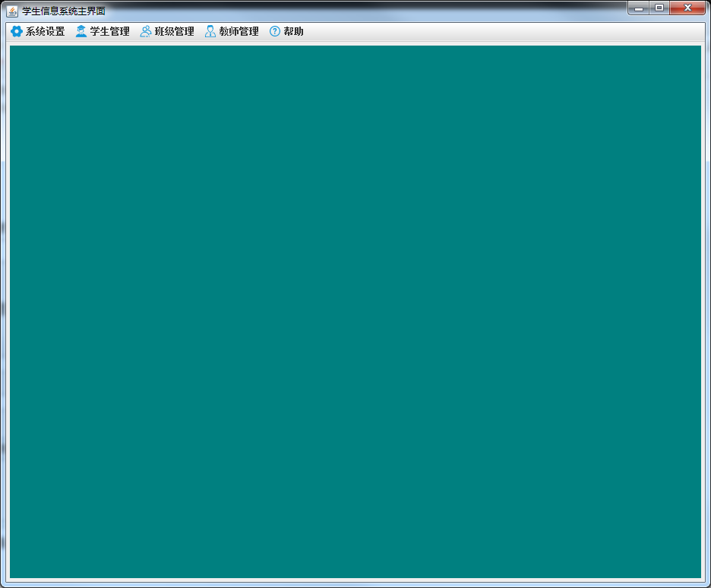Image resolution: width=711 pixels, height=588 pixels.
Task: Click the 学生信息系统主界面 title text
Action: click(x=64, y=11)
